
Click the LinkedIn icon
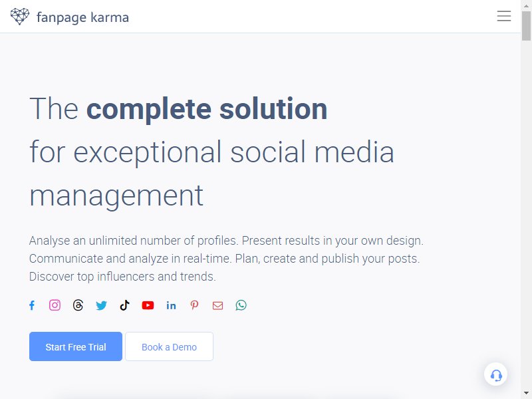coord(171,306)
